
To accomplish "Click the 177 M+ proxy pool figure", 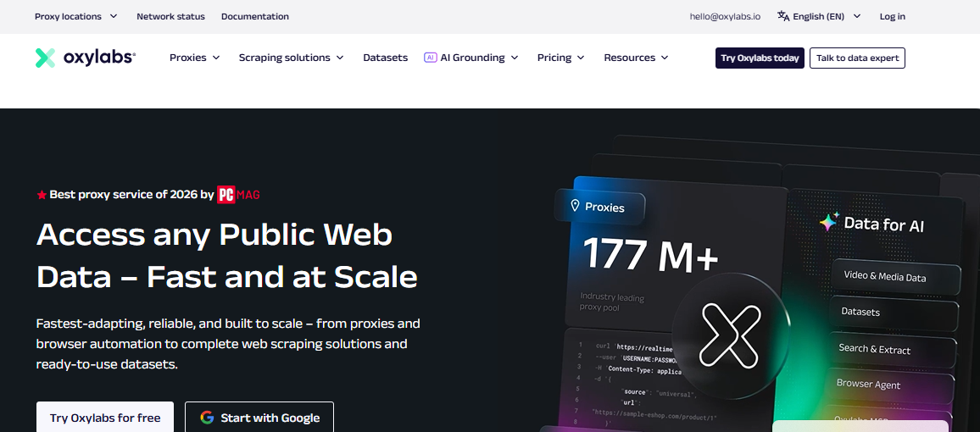I will (650, 255).
